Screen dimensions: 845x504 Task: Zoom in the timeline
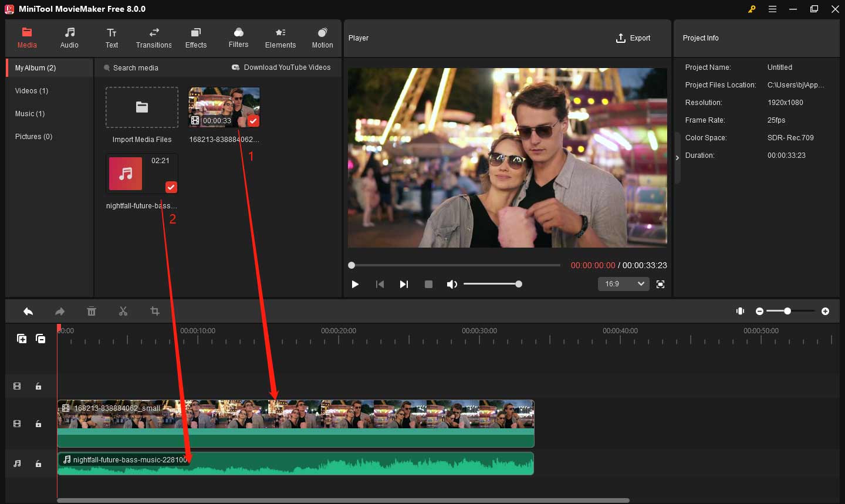coord(825,312)
